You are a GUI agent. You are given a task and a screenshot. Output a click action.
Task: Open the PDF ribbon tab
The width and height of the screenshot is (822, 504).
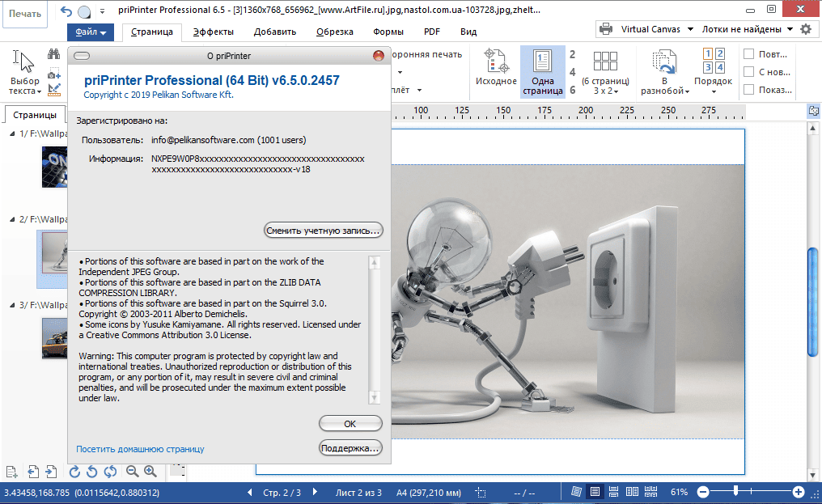pyautogui.click(x=432, y=32)
